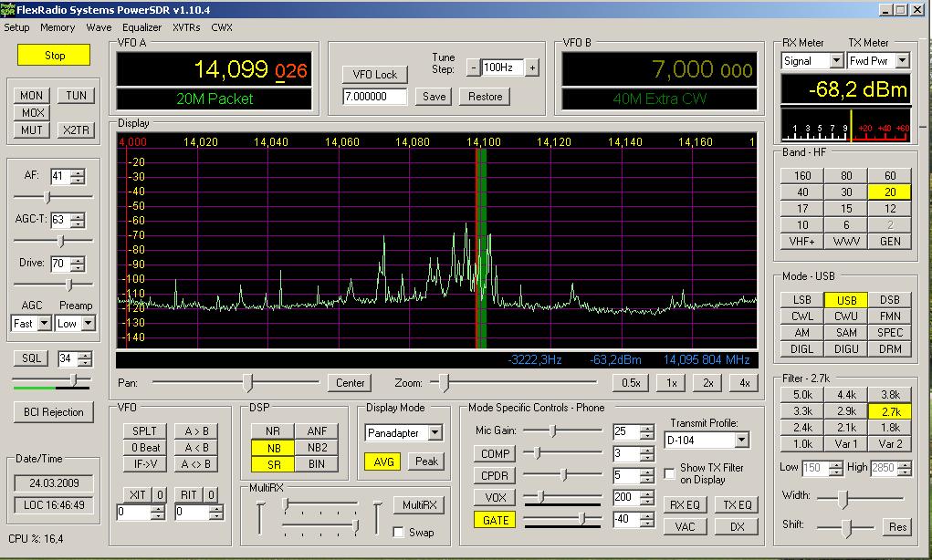The width and height of the screenshot is (932, 560).
Task: Select the 40 meter band button
Action: coord(802,192)
